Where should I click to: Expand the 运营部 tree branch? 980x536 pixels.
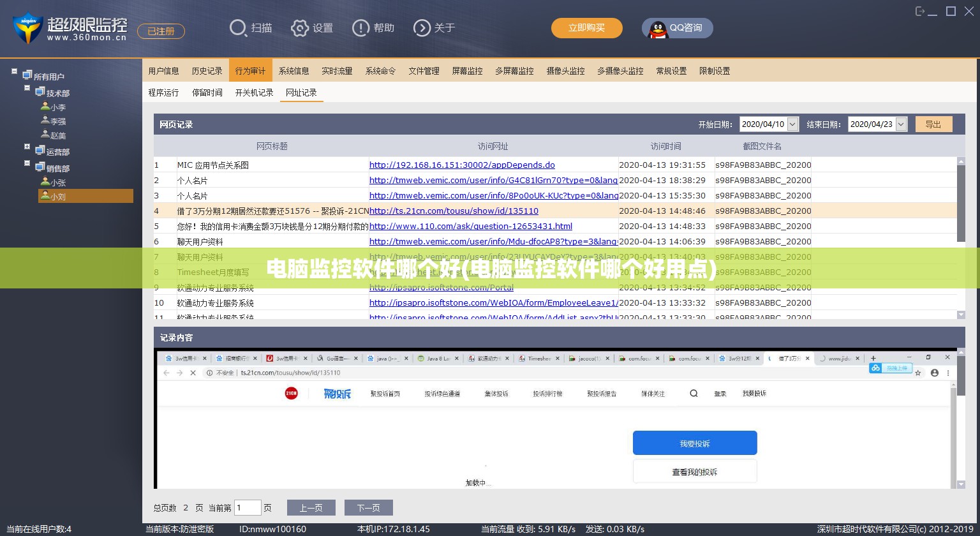coord(27,147)
